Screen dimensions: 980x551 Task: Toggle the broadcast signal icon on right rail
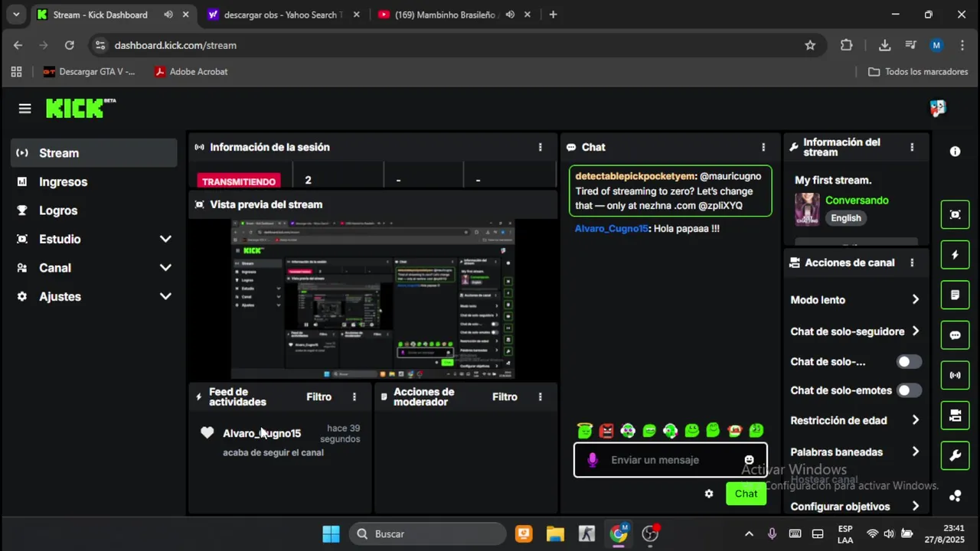[x=955, y=375]
